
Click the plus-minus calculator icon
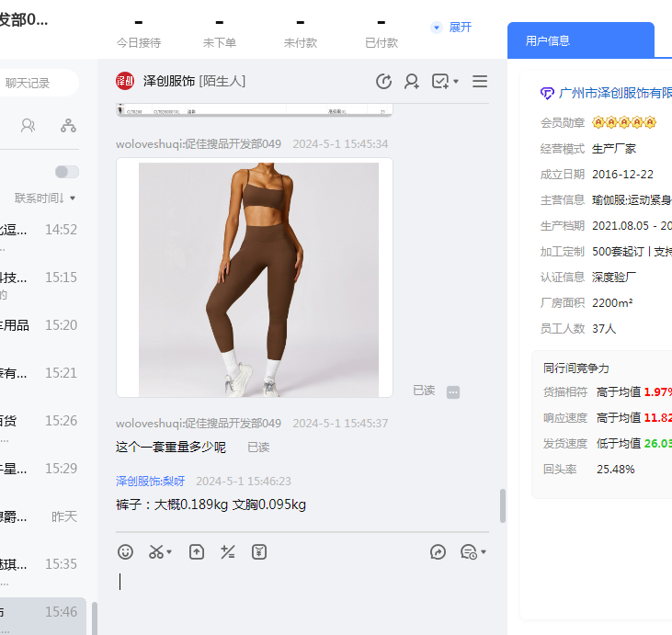[228, 552]
